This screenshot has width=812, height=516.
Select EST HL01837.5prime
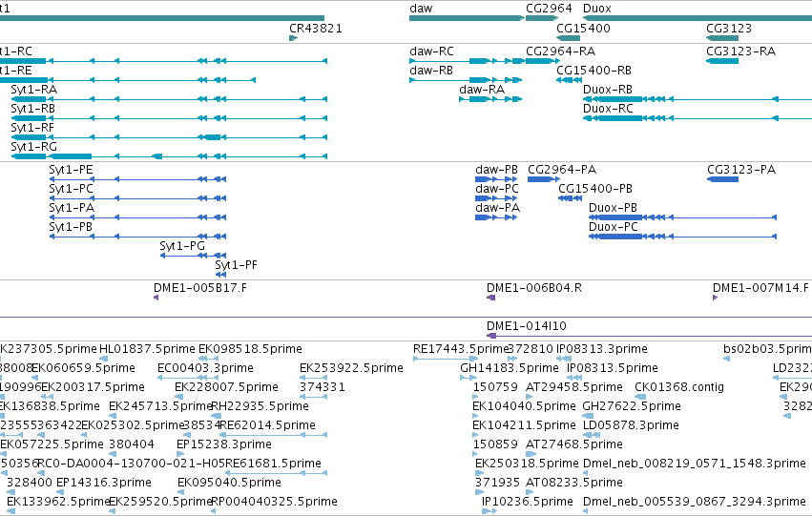click(x=147, y=349)
